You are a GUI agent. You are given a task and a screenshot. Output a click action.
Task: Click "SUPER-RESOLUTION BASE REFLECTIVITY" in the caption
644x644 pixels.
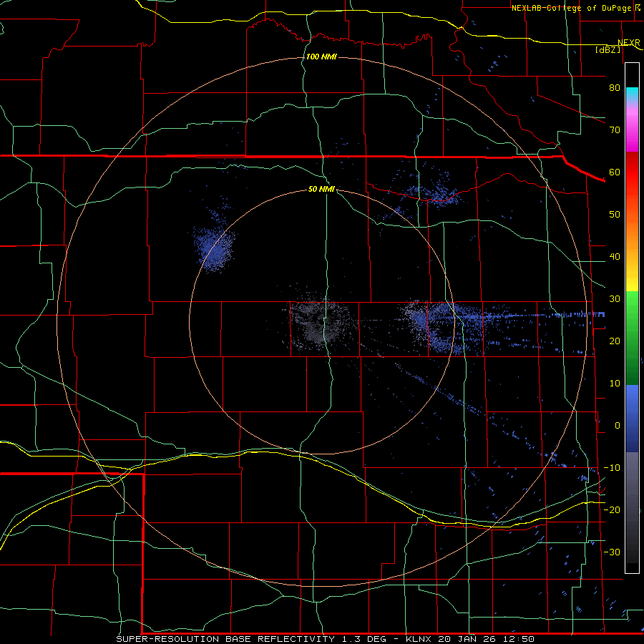225,639
